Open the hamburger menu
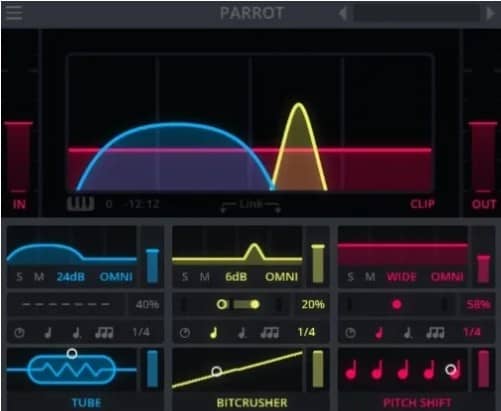 coord(14,13)
